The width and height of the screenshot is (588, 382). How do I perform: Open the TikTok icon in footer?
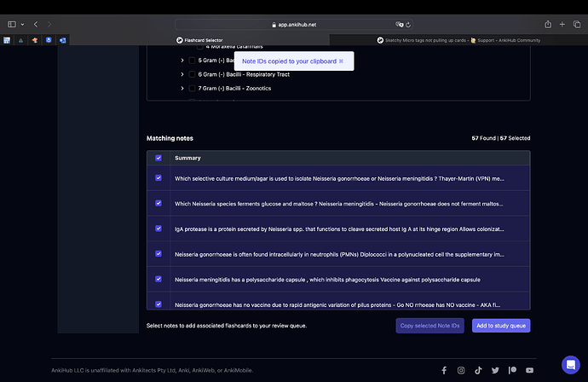478,370
